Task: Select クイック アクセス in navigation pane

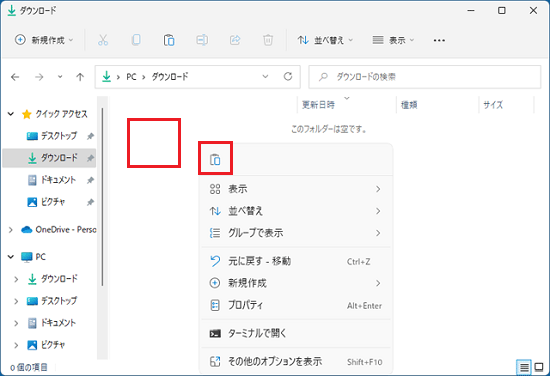Action: pos(61,114)
